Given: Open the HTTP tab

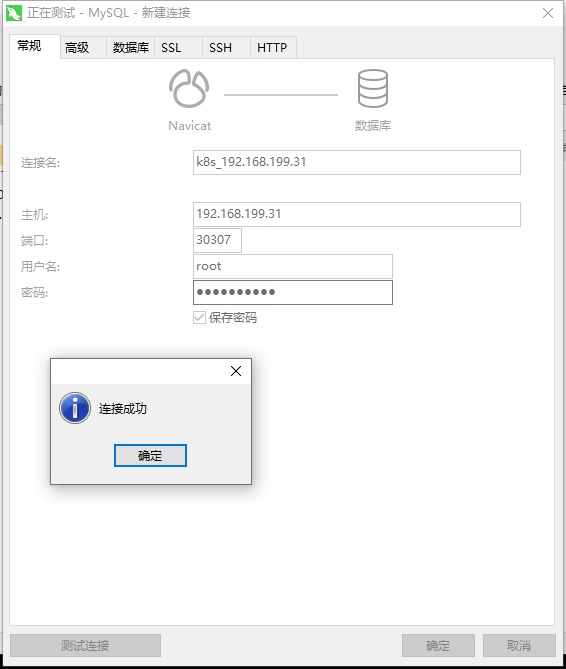Looking at the screenshot, I should [x=273, y=47].
